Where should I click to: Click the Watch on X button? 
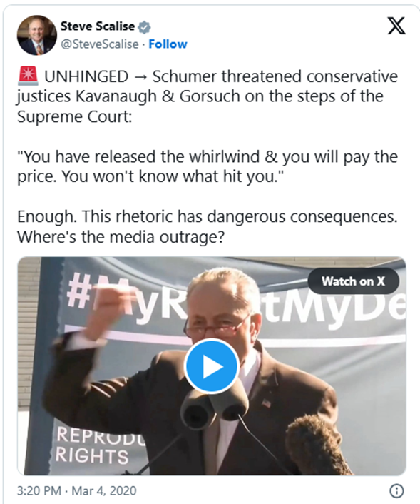pos(353,281)
